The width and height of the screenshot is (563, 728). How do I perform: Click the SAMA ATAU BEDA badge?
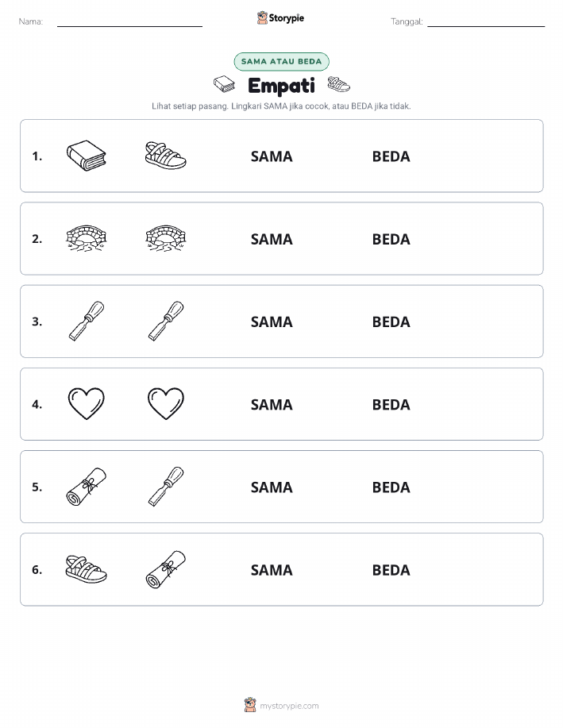pos(281,61)
